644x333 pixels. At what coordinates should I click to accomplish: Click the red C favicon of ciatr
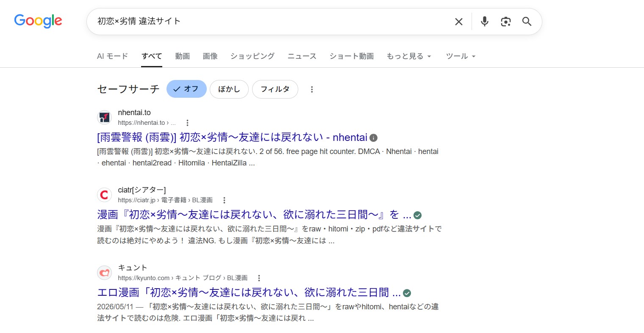pyautogui.click(x=104, y=195)
